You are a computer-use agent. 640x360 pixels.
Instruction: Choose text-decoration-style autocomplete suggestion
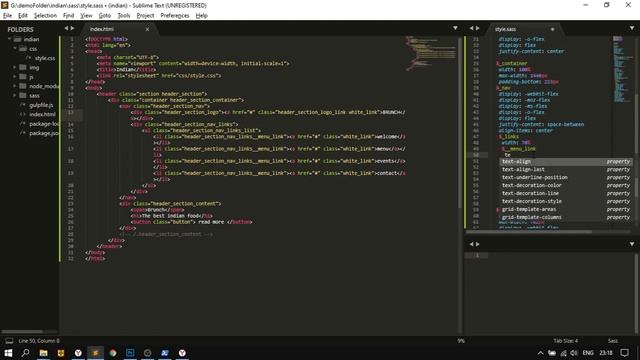click(566, 201)
